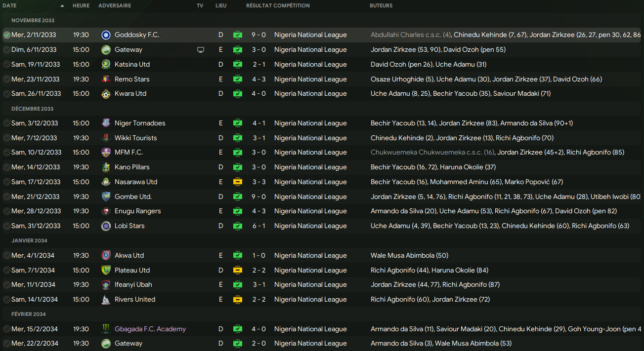Screen dimensions: 644x351
Task: Collapse the NOVEMBRE 2033 month group
Action: 33,21
